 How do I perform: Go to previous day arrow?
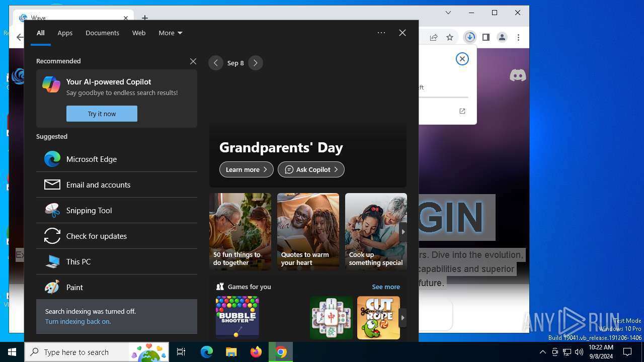tap(216, 63)
